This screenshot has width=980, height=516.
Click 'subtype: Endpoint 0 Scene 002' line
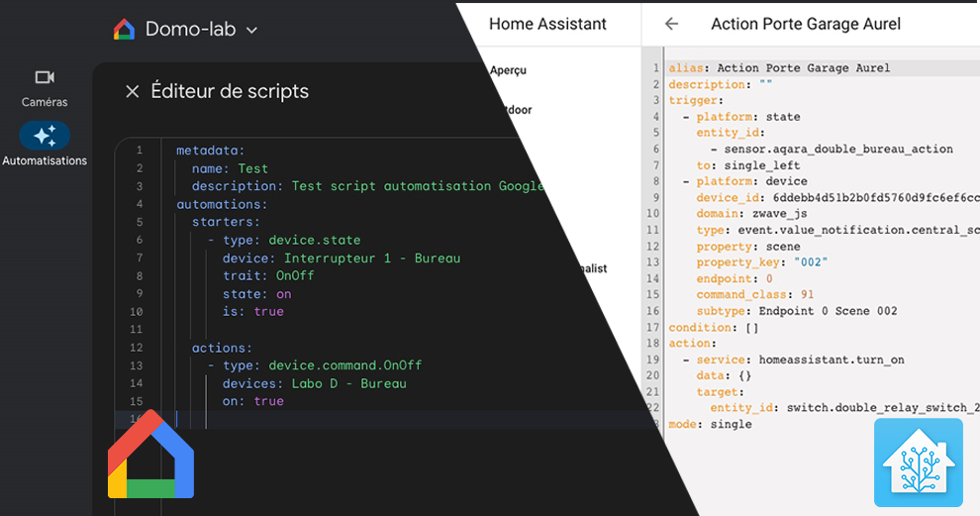(797, 311)
